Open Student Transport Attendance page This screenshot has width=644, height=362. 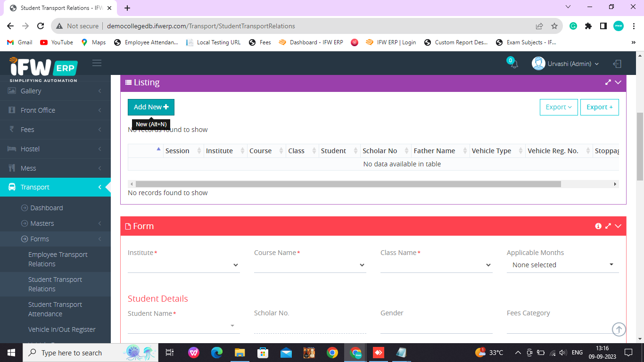(x=55, y=309)
